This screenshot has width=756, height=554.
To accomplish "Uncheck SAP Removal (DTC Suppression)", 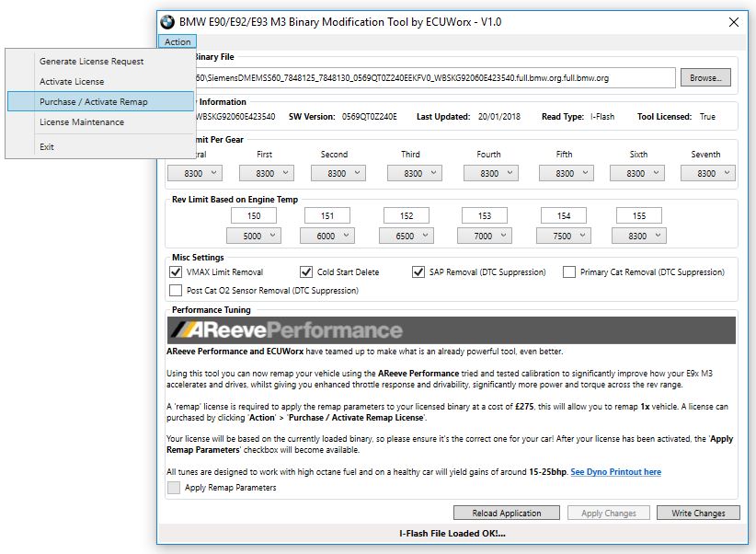I will click(418, 272).
